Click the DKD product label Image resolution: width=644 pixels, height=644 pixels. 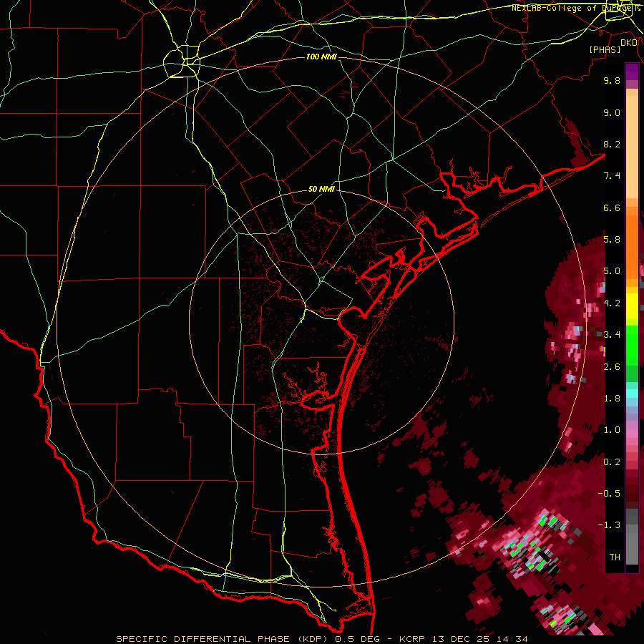(628, 43)
